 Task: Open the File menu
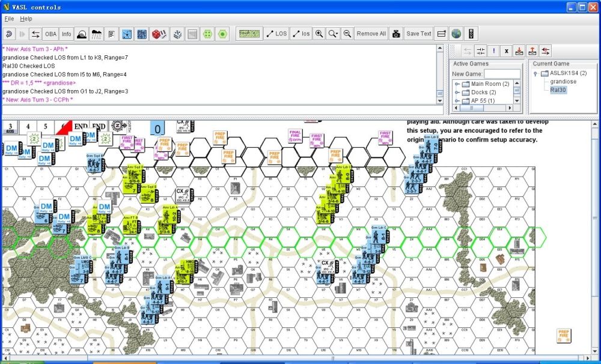click(x=9, y=19)
